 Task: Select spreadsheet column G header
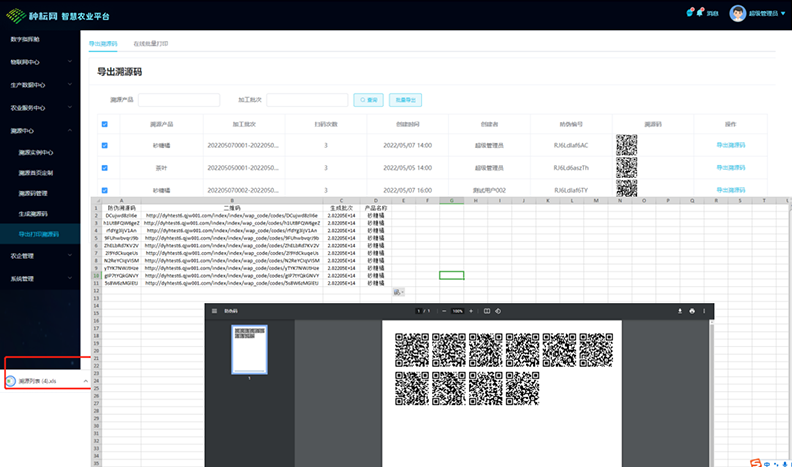[452, 201]
